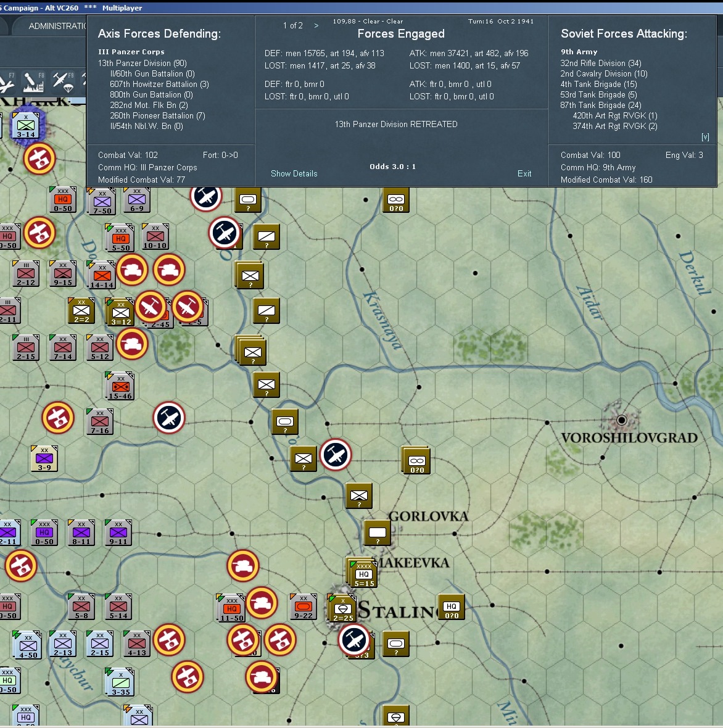Click the 9th Army heading
The image size is (723, 728).
click(x=579, y=52)
